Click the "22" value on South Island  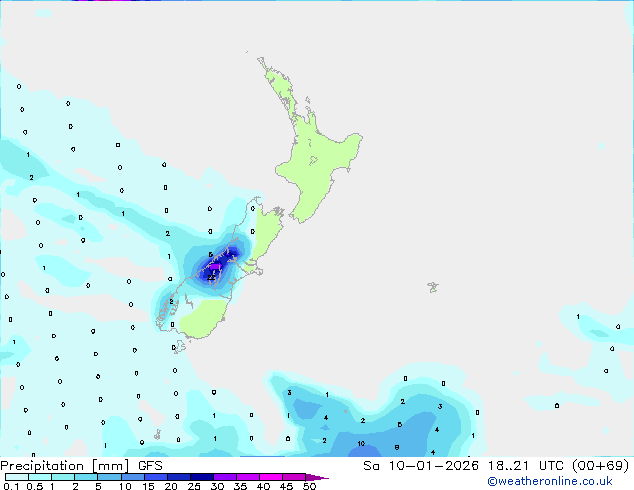211,278
